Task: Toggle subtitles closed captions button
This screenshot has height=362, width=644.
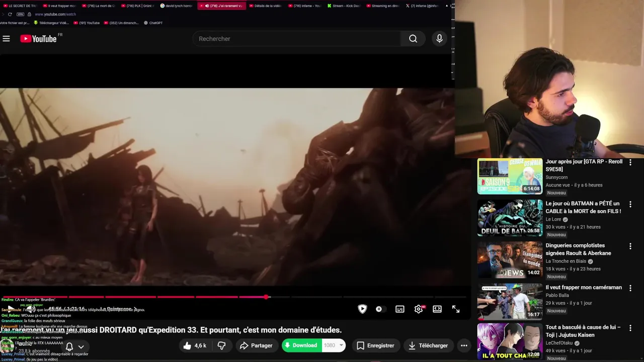Action: click(400, 309)
